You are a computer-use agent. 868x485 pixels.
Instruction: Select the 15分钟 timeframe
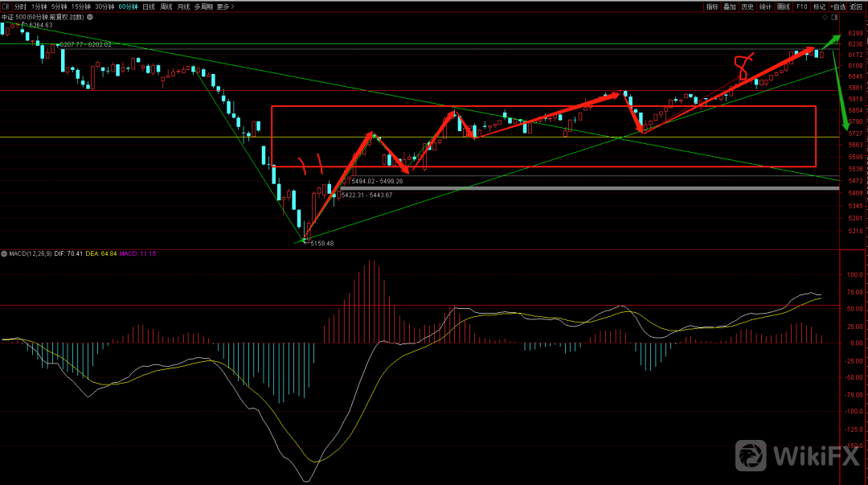pos(80,6)
